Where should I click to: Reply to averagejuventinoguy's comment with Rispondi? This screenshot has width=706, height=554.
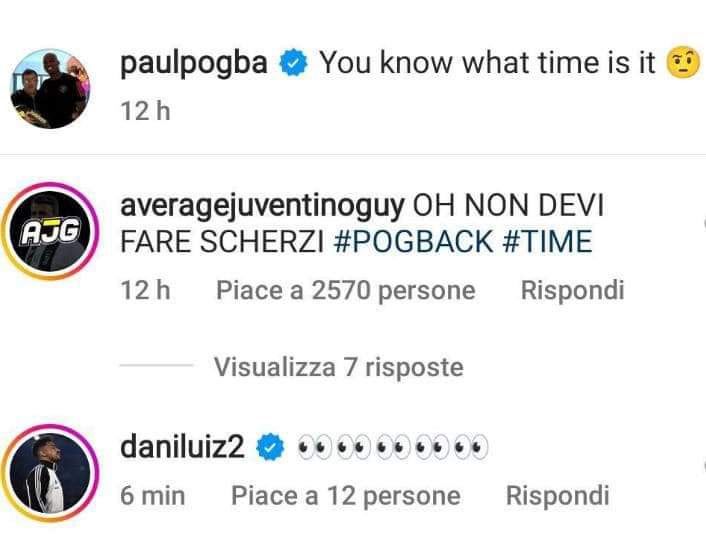click(572, 291)
